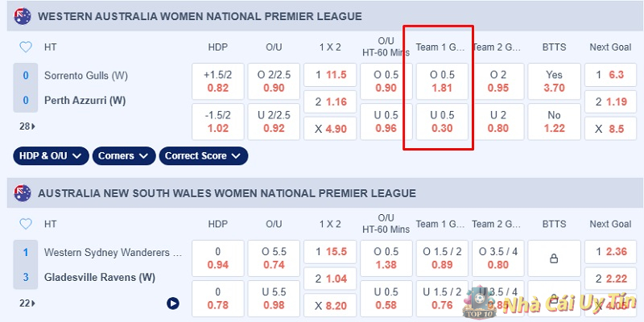
Task: Click the Western Australia league flag icon
Action: pyautogui.click(x=22, y=16)
